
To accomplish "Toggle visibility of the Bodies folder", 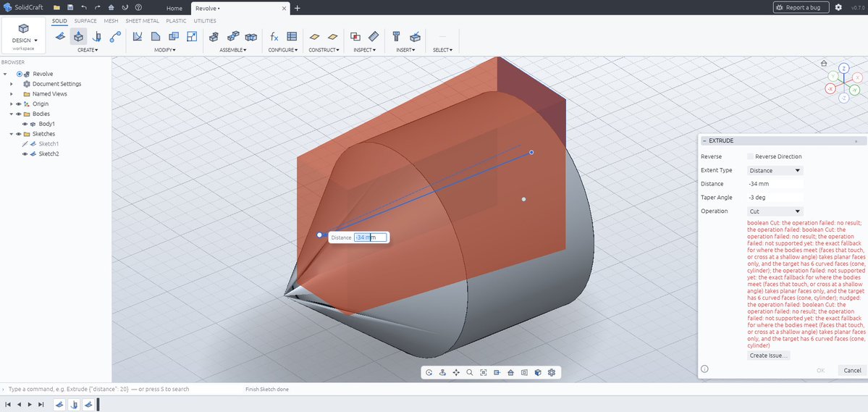I will (x=18, y=114).
